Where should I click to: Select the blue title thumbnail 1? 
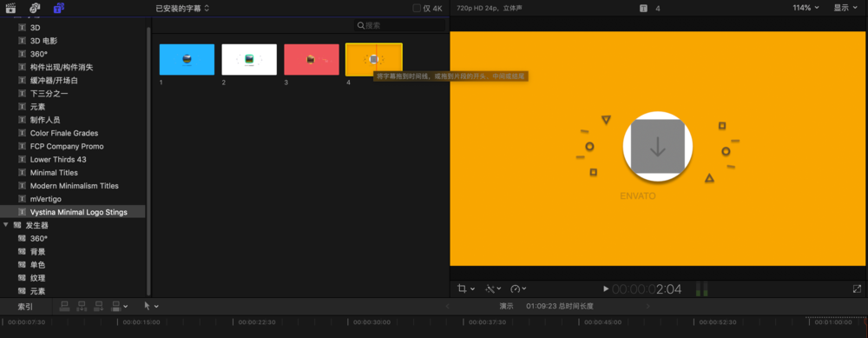point(187,59)
